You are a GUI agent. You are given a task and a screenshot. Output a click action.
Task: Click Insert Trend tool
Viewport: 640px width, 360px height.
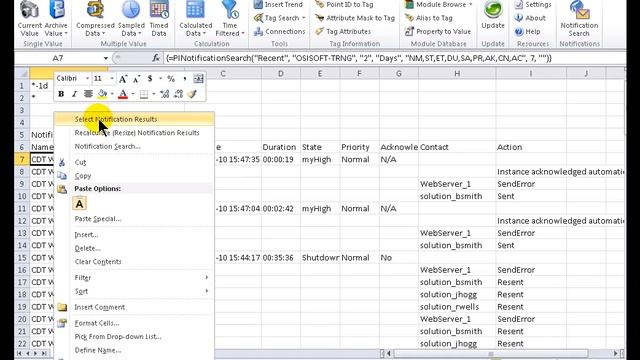coord(278,4)
